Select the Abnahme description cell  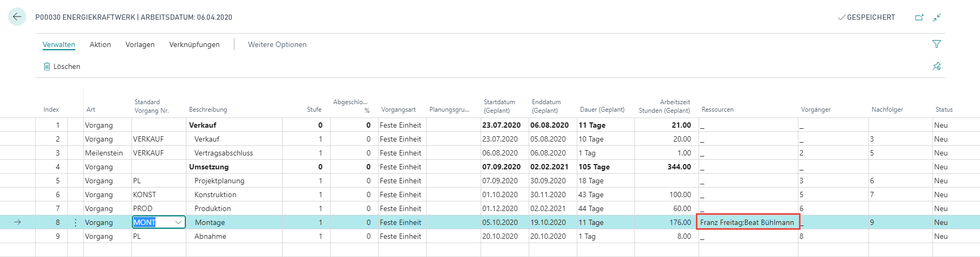[x=234, y=236]
